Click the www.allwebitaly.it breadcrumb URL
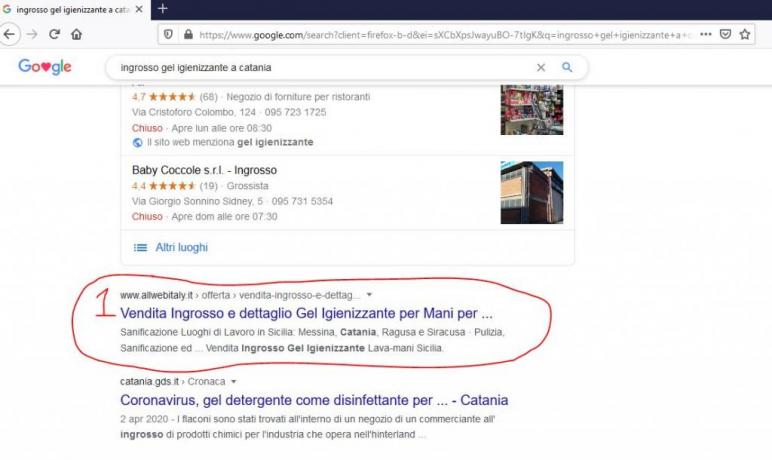This screenshot has width=772, height=460. pos(157,295)
